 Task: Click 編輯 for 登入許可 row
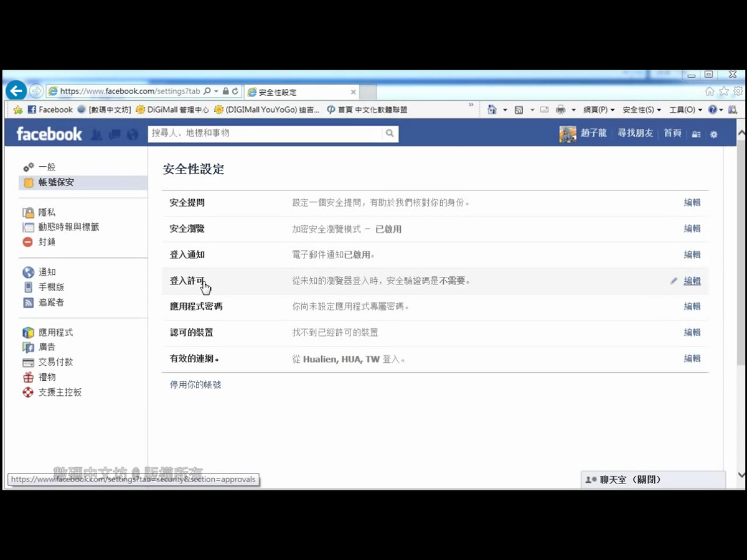(x=692, y=281)
